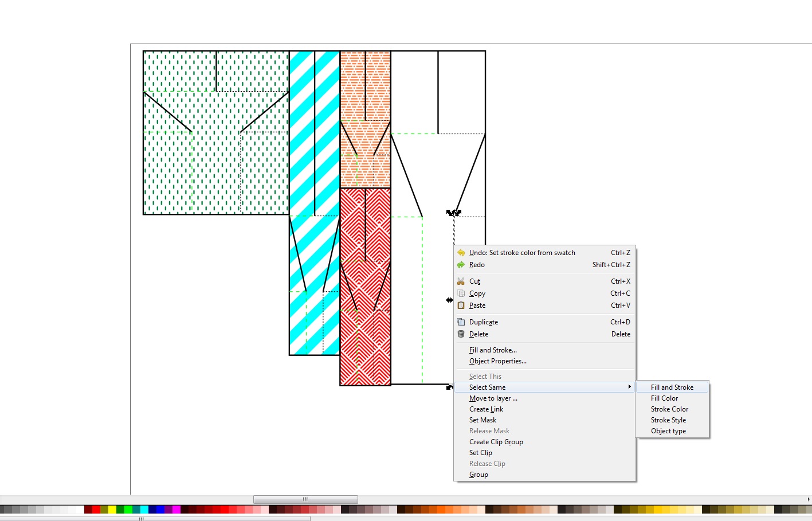Pick the bright blue palette swatch

click(x=160, y=510)
